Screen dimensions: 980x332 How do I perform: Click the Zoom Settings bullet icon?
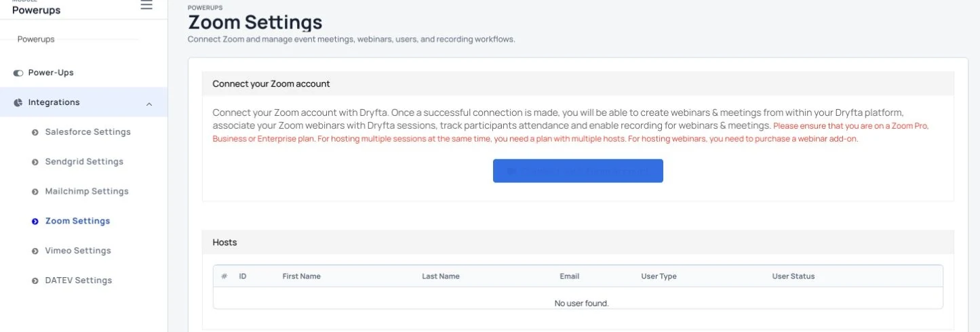(x=35, y=221)
